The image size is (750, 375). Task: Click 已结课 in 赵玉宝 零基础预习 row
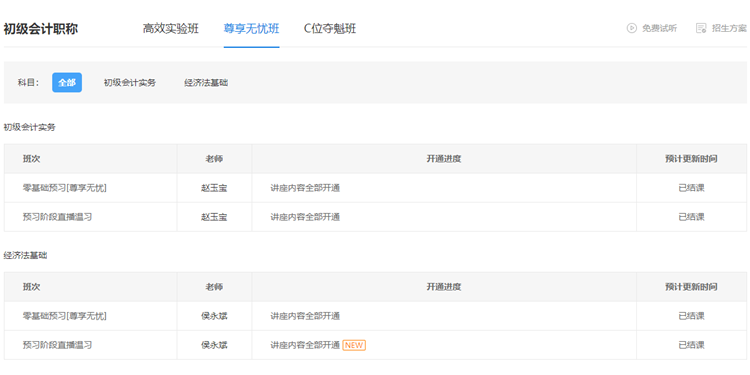pyautogui.click(x=692, y=188)
